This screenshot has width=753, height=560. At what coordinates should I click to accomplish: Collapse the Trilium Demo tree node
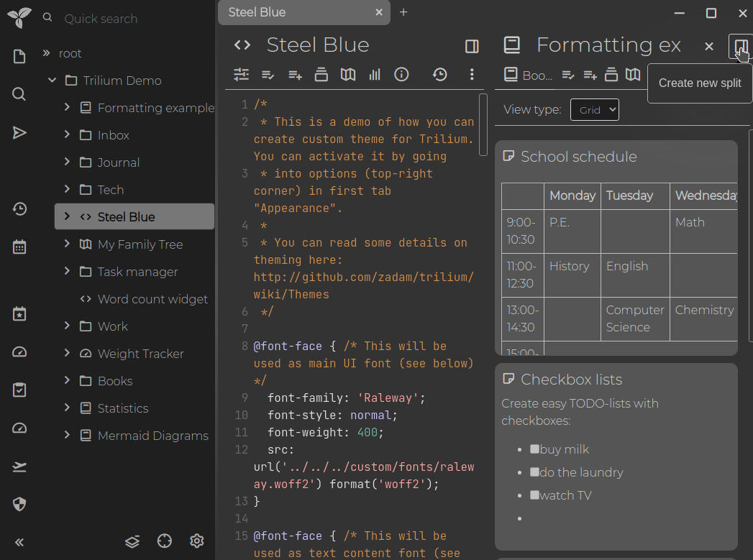[52, 81]
